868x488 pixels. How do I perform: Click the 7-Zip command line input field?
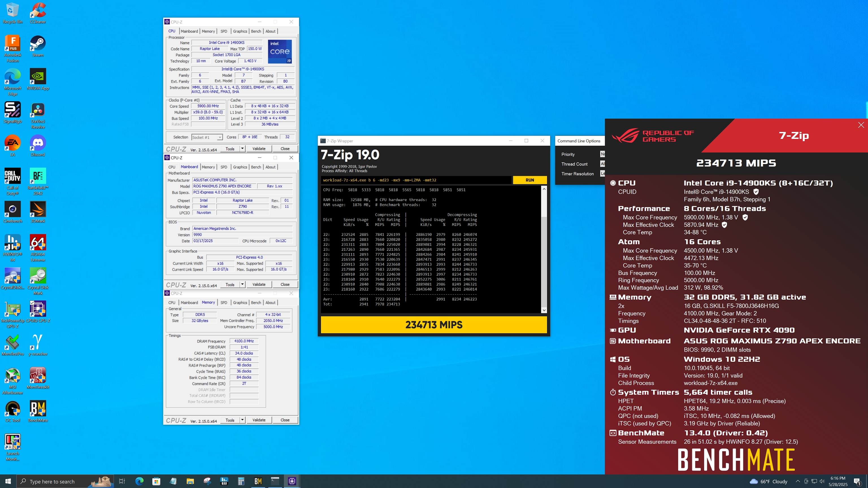(x=416, y=180)
